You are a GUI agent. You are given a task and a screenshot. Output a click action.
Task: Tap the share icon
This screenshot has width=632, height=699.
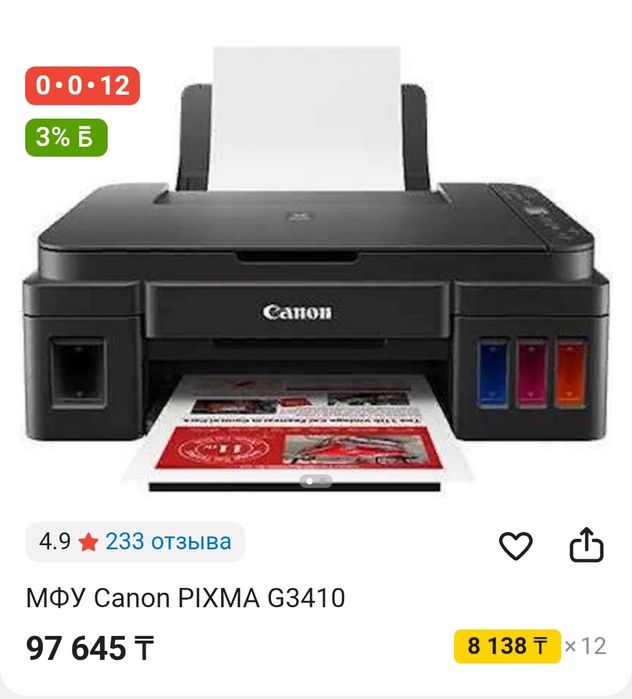point(587,544)
